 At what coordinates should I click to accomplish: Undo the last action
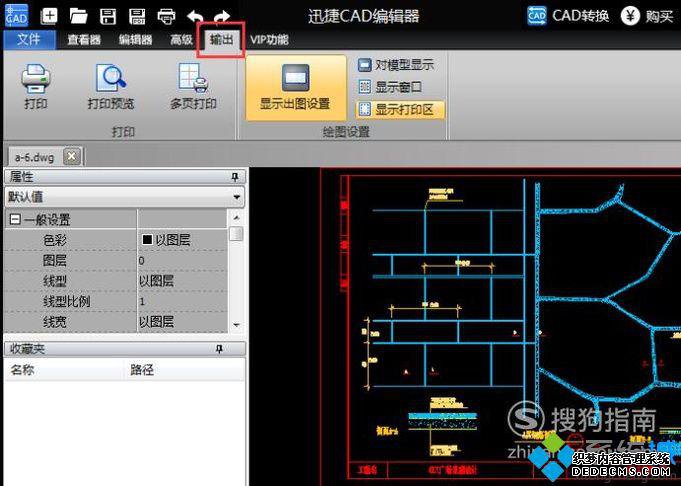tap(195, 17)
